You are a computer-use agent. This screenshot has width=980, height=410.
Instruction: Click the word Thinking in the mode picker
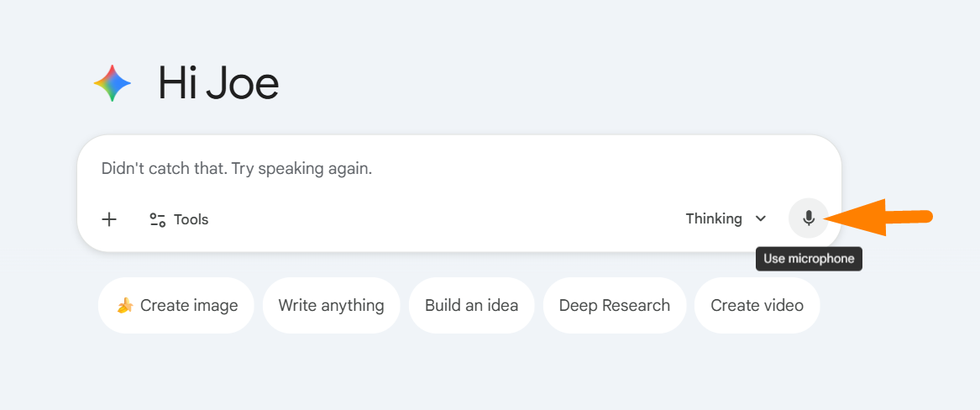point(713,218)
